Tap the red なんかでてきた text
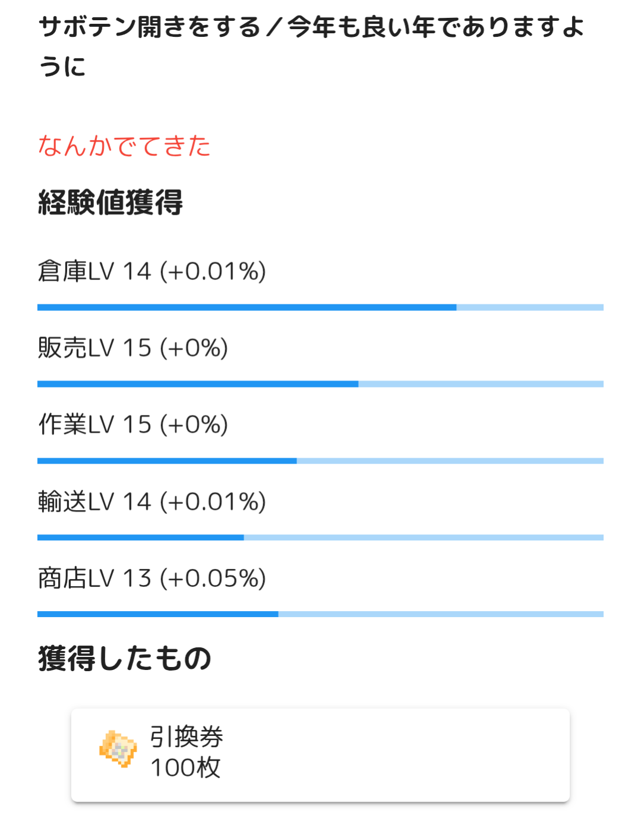The width and height of the screenshot is (641, 840). (124, 146)
